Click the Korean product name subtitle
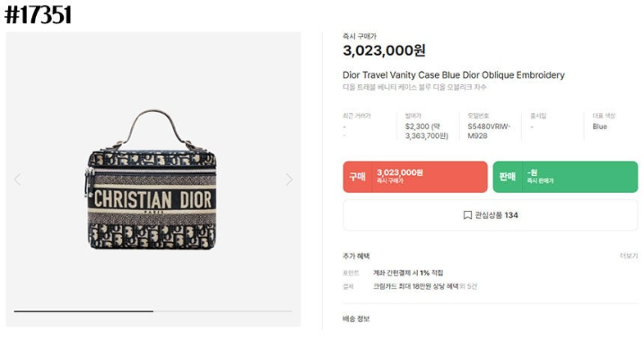Image resolution: width=644 pixels, height=357 pixels. click(414, 87)
